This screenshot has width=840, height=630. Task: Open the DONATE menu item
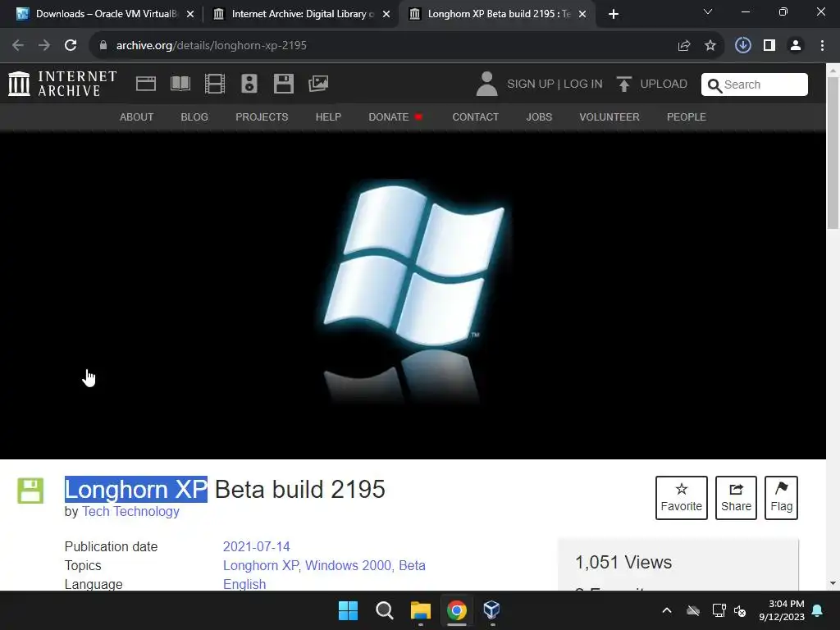395,116
